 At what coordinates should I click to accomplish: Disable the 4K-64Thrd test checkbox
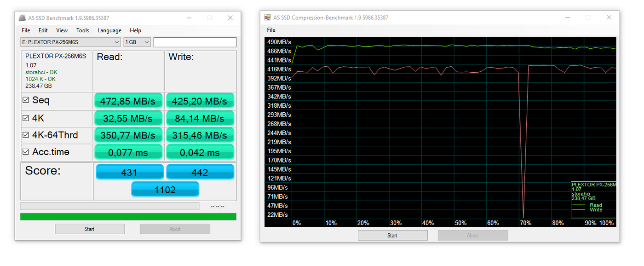[x=26, y=135]
